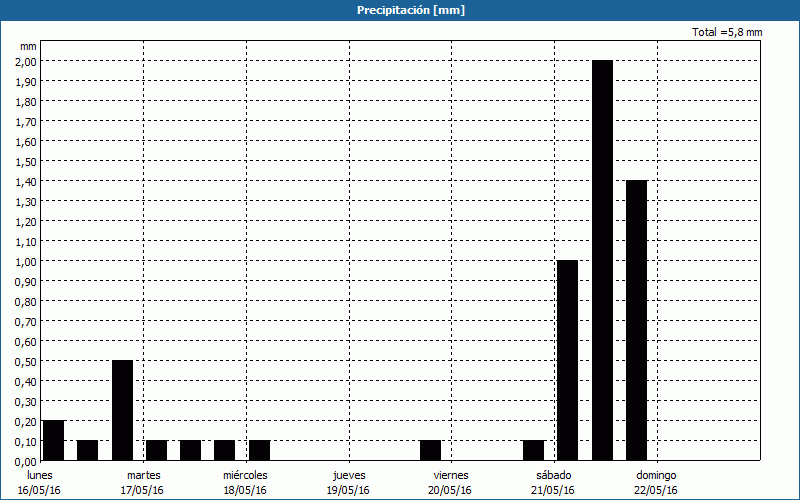The width and height of the screenshot is (800, 500).
Task: Select the 0,20 mm bar above lunes
Action: (53, 440)
